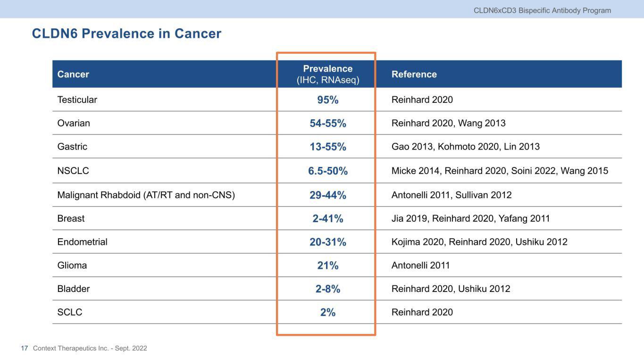
Task: Click the '20-31%' prevalence value
Action: point(328,242)
